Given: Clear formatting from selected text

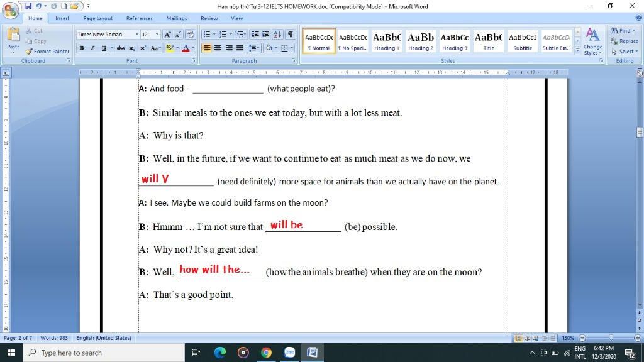Looking at the screenshot, I should [190, 35].
